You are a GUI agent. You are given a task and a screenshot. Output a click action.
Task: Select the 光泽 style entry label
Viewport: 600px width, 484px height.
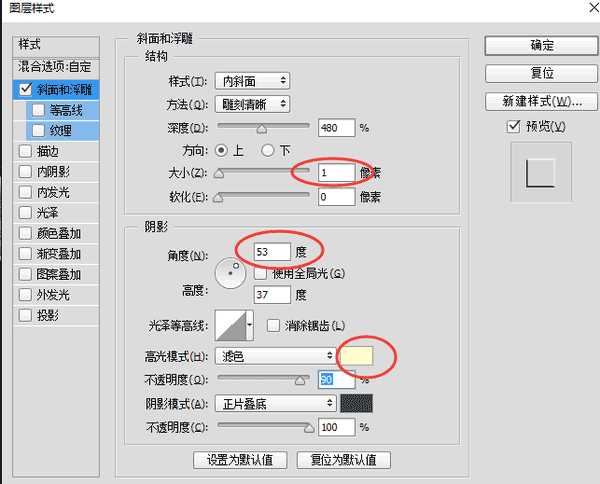(47, 212)
